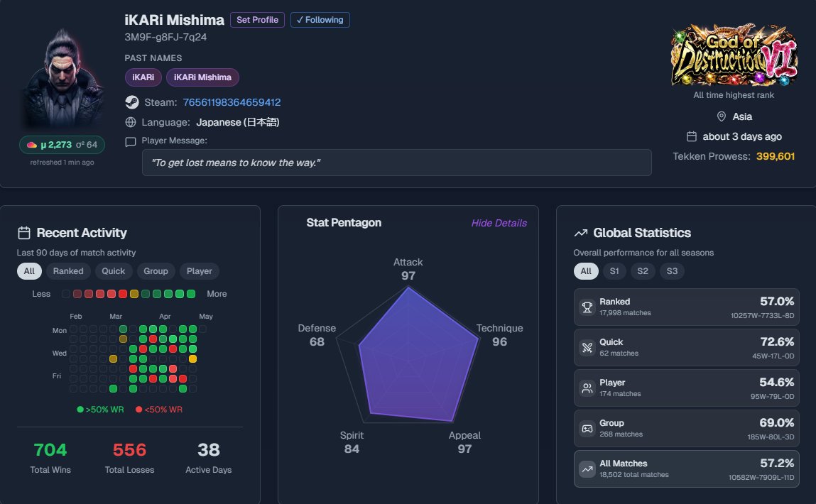Toggle the Following button
The width and height of the screenshot is (816, 504).
coord(320,20)
